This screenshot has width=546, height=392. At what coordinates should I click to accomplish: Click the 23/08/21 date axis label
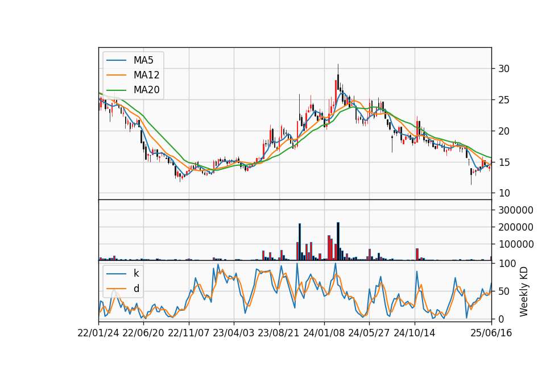click(279, 333)
